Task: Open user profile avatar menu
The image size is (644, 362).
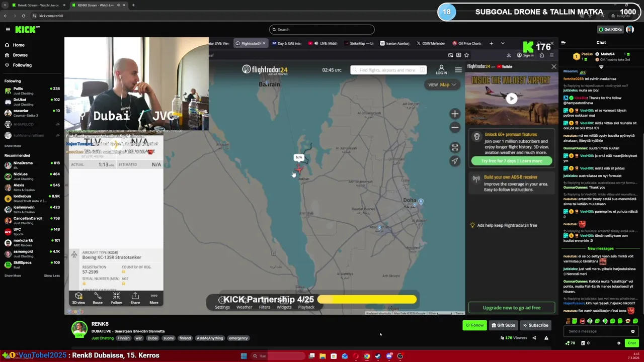Action: click(630, 30)
